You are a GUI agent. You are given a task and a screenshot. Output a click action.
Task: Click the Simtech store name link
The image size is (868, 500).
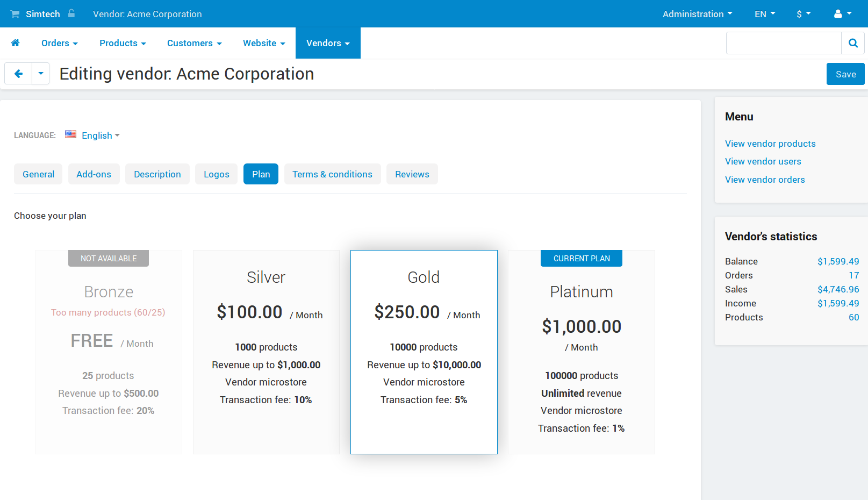click(43, 14)
